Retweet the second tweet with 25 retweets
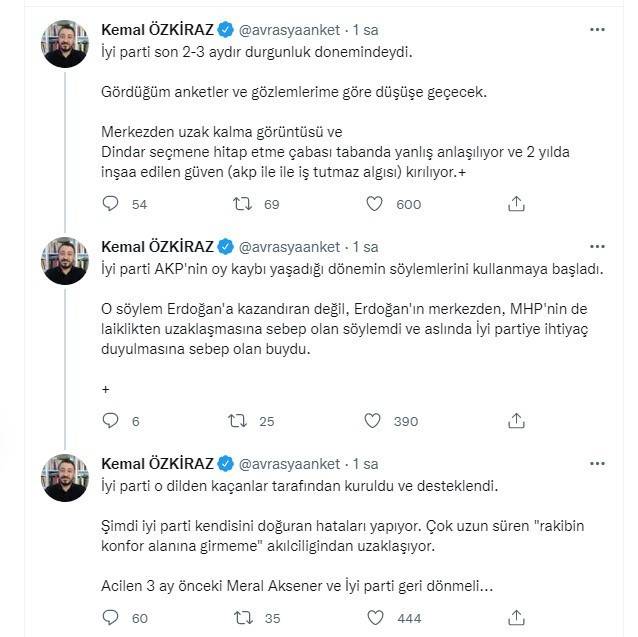Image resolution: width=638 pixels, height=637 pixels. 241,421
